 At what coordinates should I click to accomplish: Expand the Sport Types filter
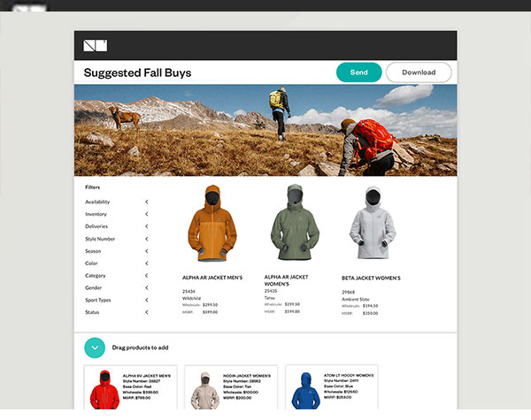click(147, 300)
